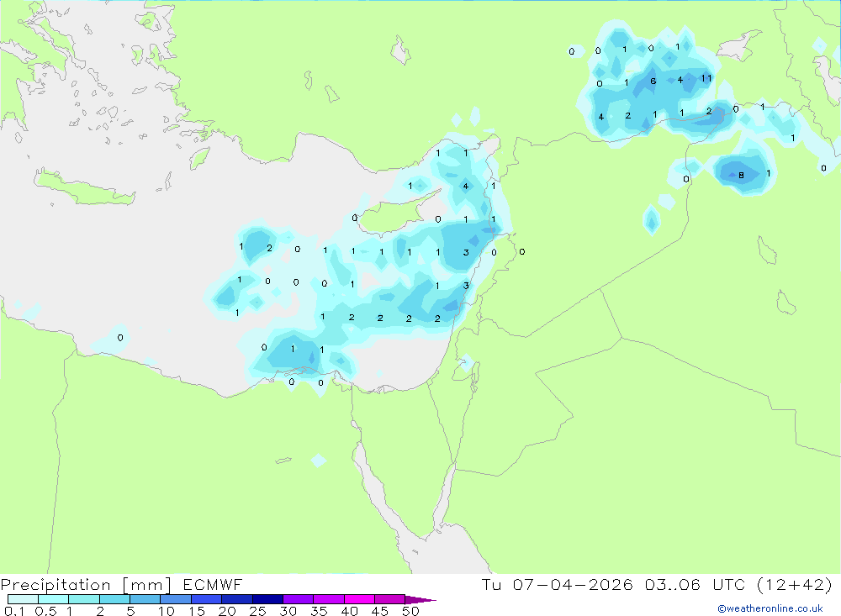The width and height of the screenshot is (841, 616).
Task: Click the 35–40 mm violet swatch
Action: pos(328,599)
